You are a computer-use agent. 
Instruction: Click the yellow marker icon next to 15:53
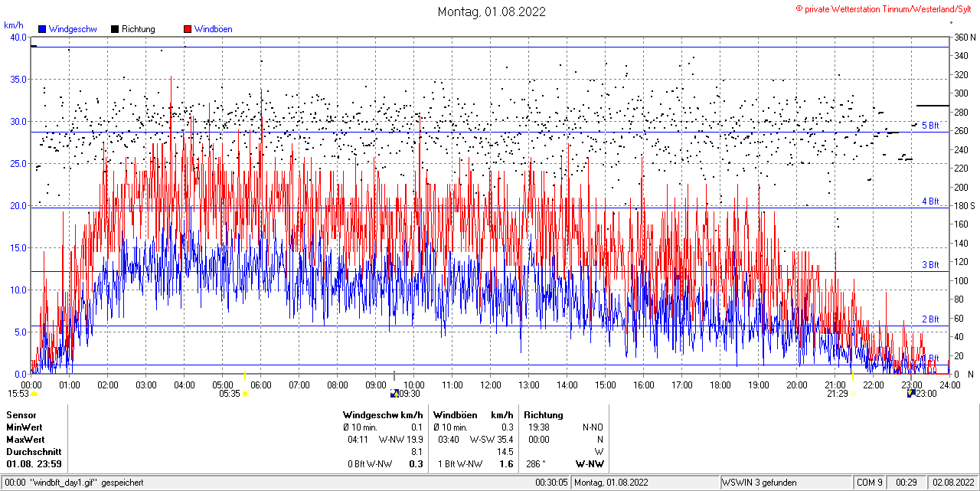pos(34,394)
